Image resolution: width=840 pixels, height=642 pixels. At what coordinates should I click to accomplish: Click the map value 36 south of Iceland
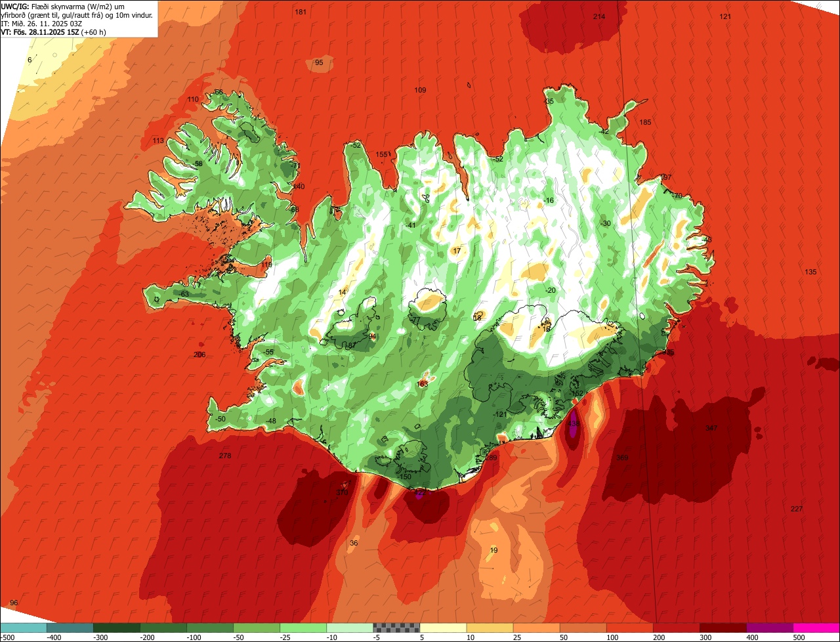354,543
